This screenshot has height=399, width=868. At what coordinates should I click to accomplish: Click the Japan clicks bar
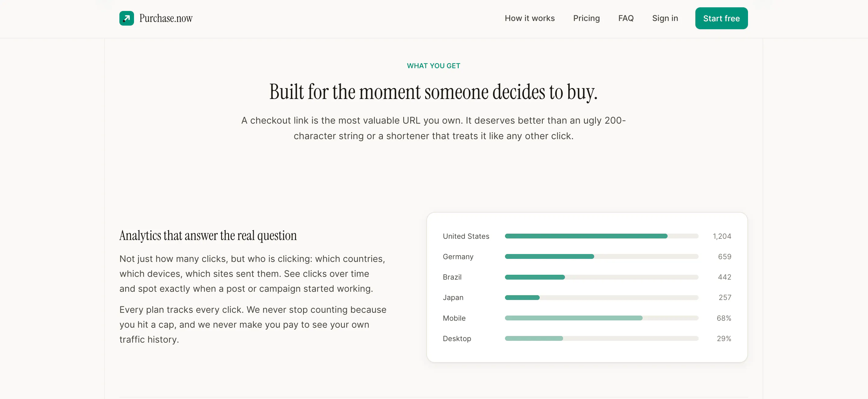point(602,298)
